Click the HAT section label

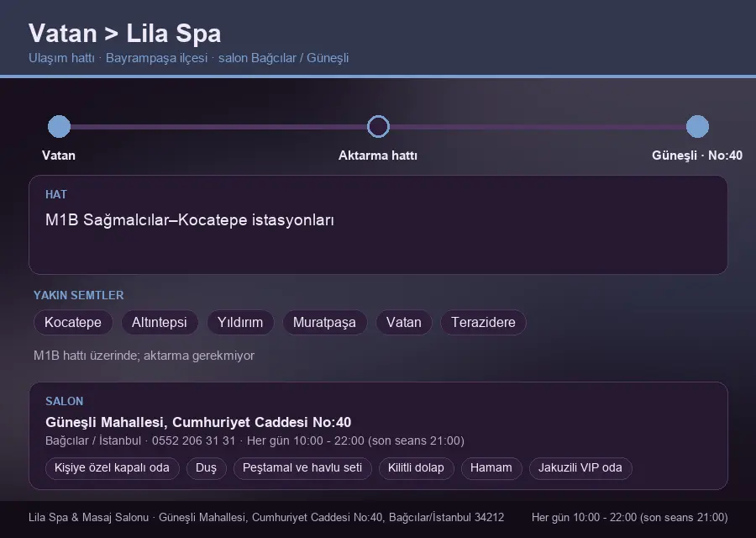(x=56, y=194)
